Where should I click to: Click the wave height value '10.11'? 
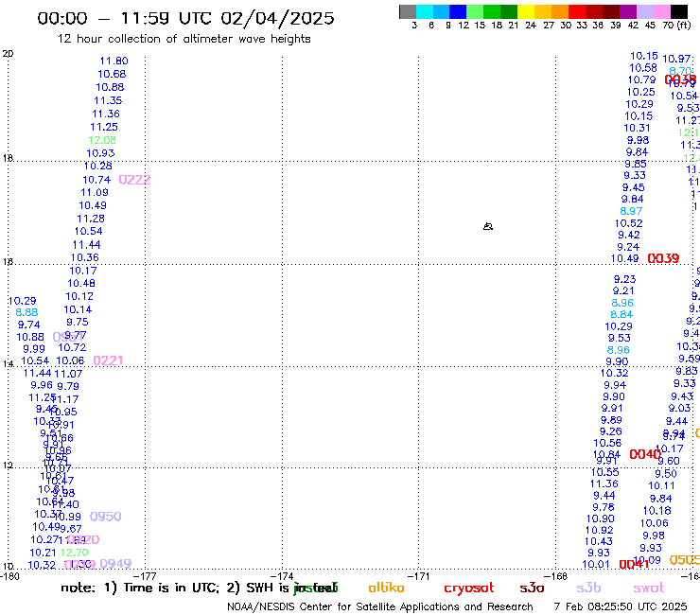661,485
